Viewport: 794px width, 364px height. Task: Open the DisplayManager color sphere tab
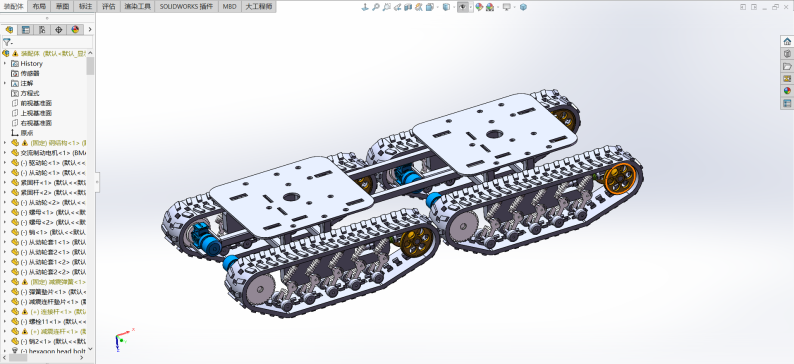[75, 29]
